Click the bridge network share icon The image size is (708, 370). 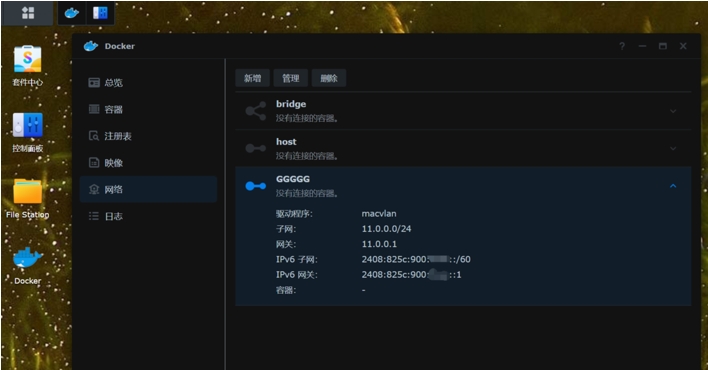click(256, 111)
